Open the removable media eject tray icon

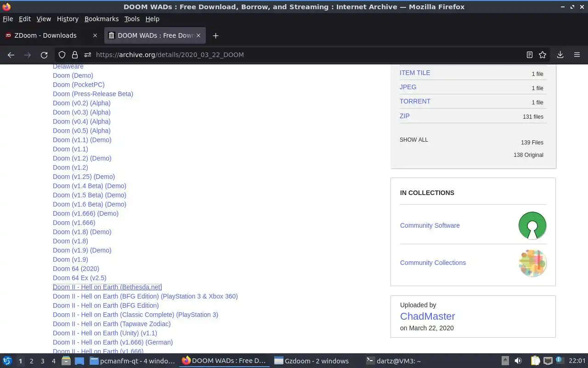coord(505,361)
